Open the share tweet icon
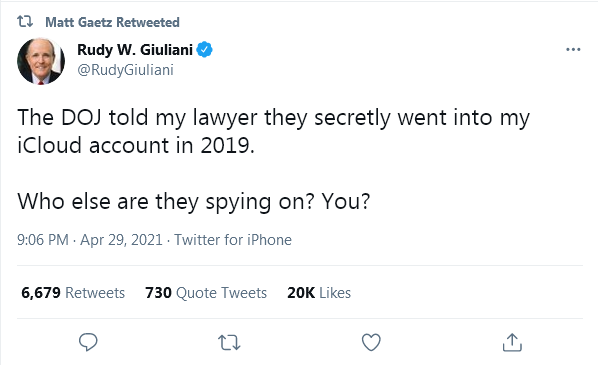The image size is (598, 365). (x=512, y=342)
